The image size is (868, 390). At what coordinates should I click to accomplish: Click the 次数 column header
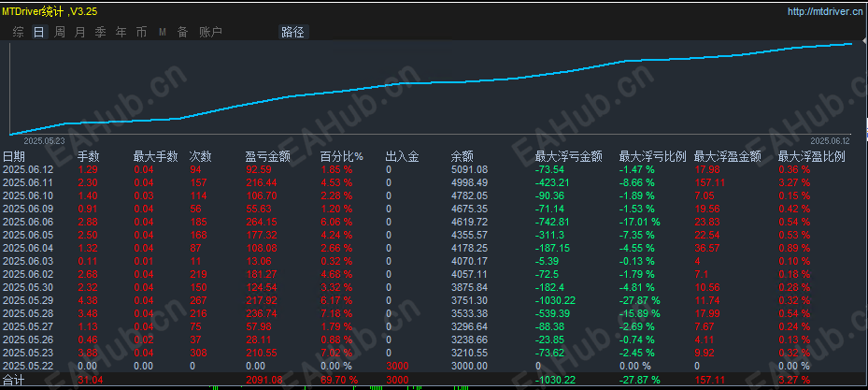tap(200, 157)
